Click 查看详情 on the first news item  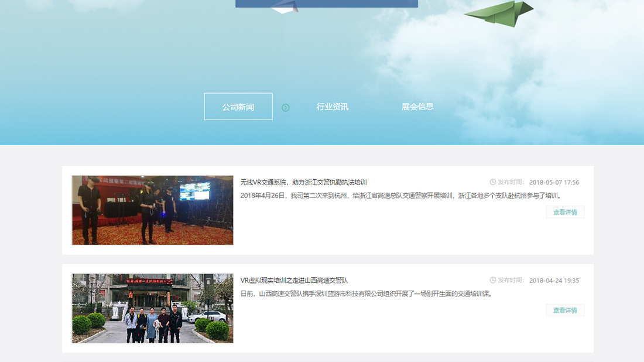click(564, 212)
